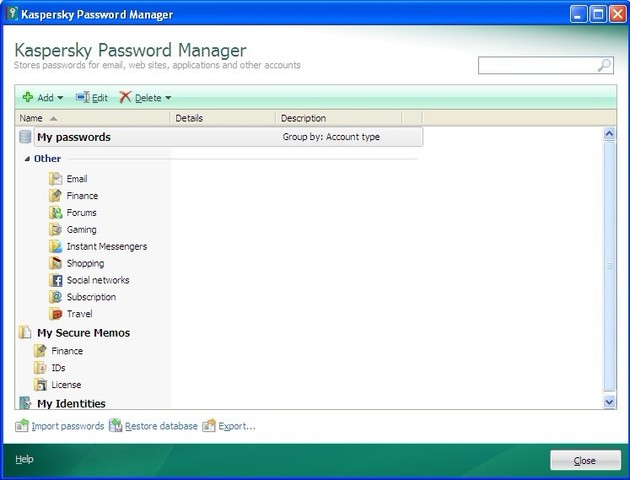
Task: Click the Shopping folder icon
Action: tap(55, 263)
